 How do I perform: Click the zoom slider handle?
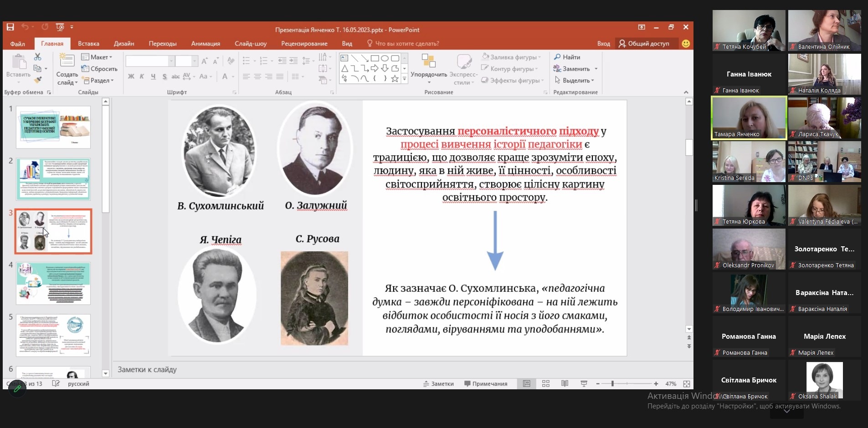pyautogui.click(x=613, y=384)
